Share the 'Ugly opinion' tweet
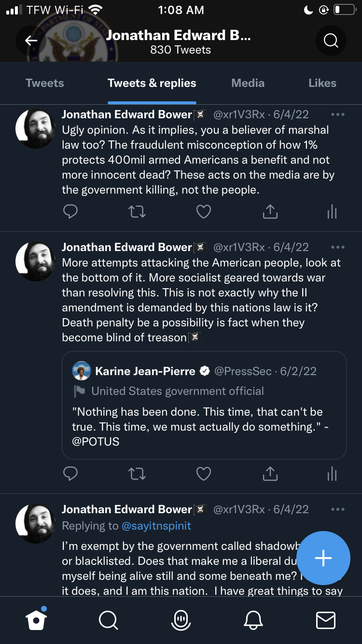The image size is (362, 644). (270, 211)
